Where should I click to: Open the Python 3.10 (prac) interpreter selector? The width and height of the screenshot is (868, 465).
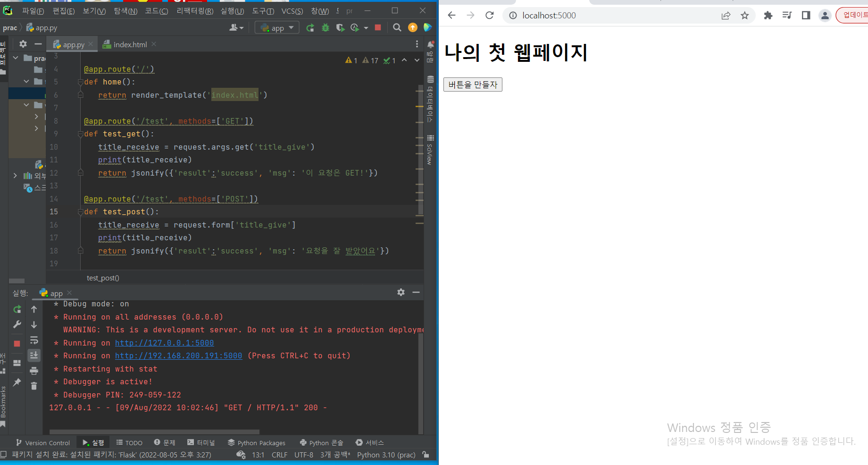click(x=386, y=455)
